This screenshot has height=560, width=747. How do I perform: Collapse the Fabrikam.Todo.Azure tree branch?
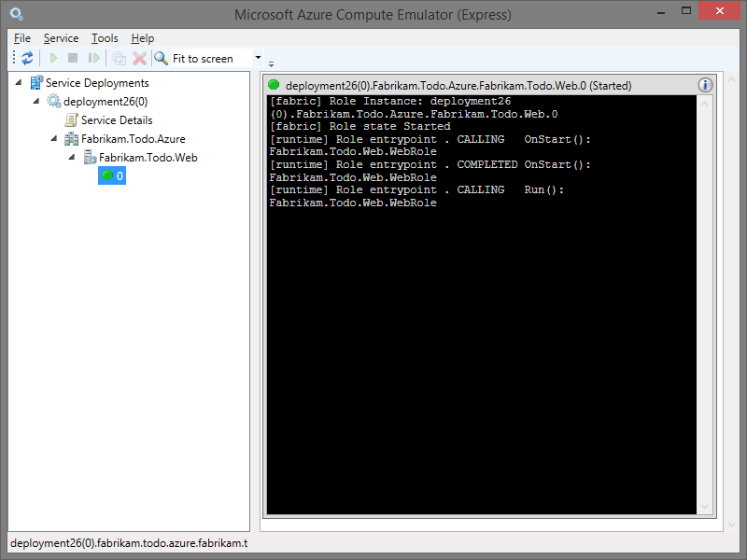[54, 138]
